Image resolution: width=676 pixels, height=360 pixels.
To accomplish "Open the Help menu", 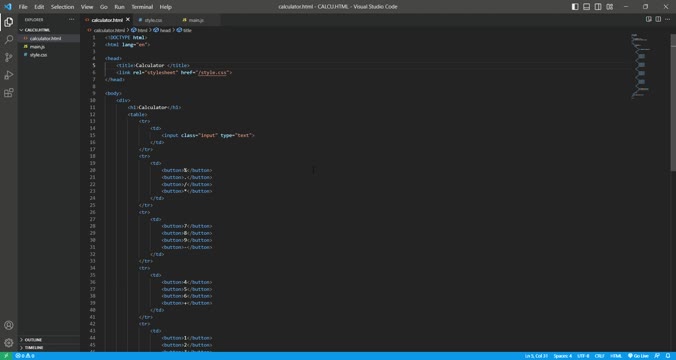I will coord(166,6).
